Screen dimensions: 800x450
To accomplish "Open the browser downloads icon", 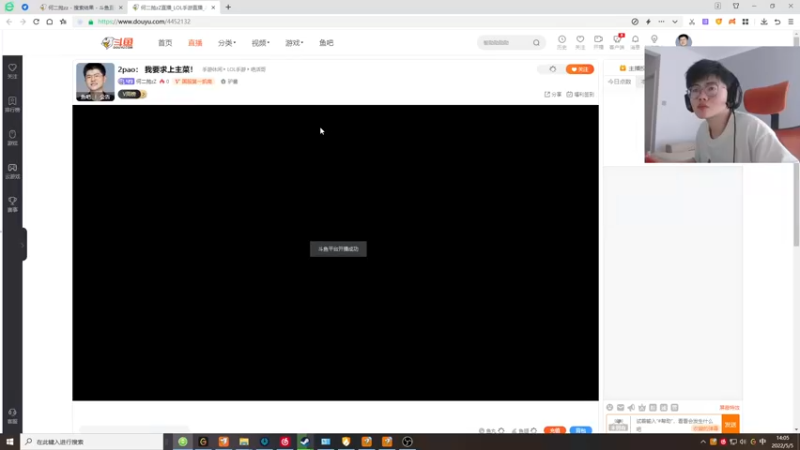I will click(x=764, y=22).
